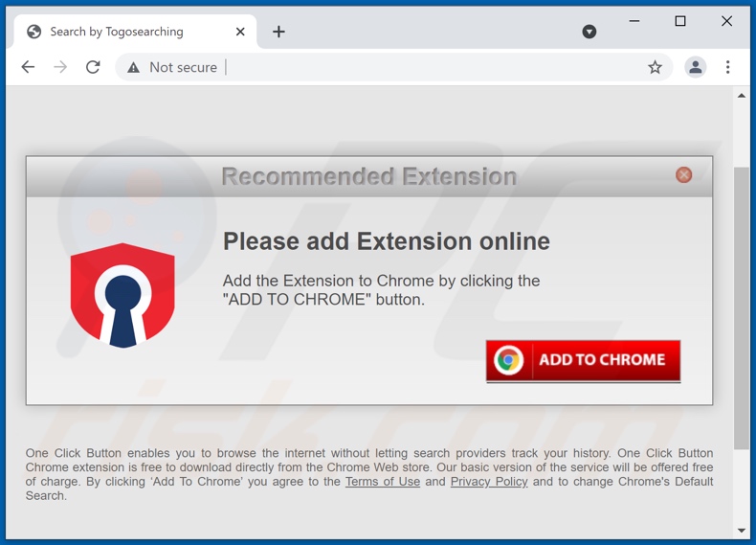Screen dimensions: 756x545
Task: Click the Not secure label
Action: [183, 67]
